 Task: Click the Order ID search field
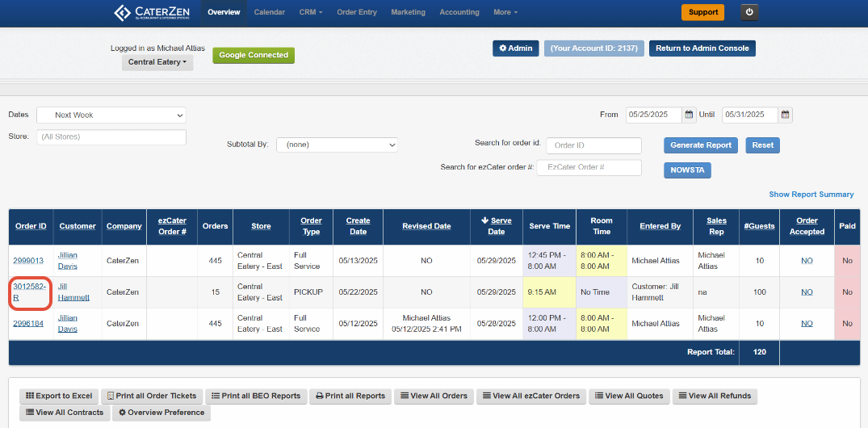pyautogui.click(x=594, y=145)
